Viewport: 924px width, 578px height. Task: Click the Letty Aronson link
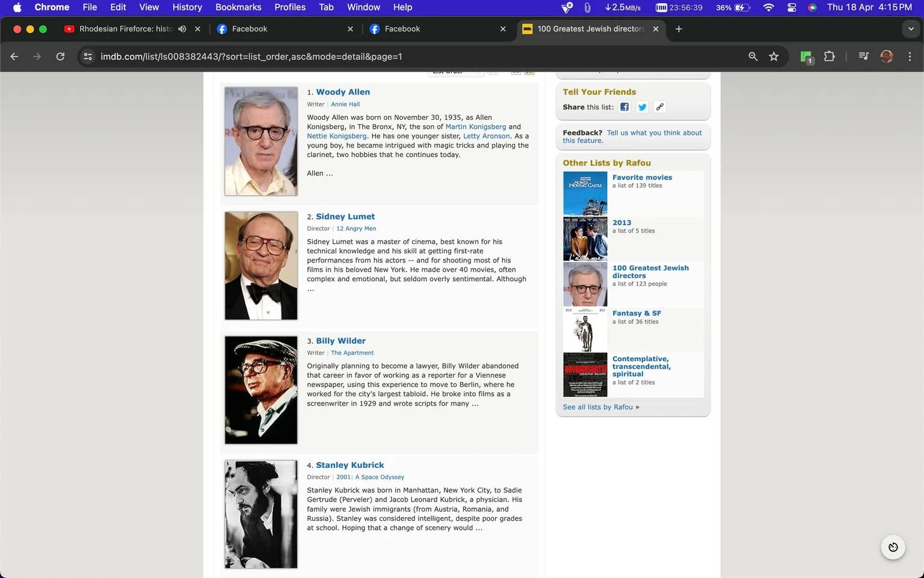[486, 136]
